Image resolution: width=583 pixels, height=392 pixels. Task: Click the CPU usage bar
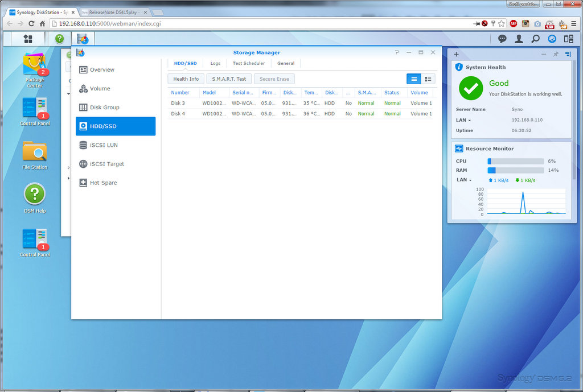[x=516, y=161]
